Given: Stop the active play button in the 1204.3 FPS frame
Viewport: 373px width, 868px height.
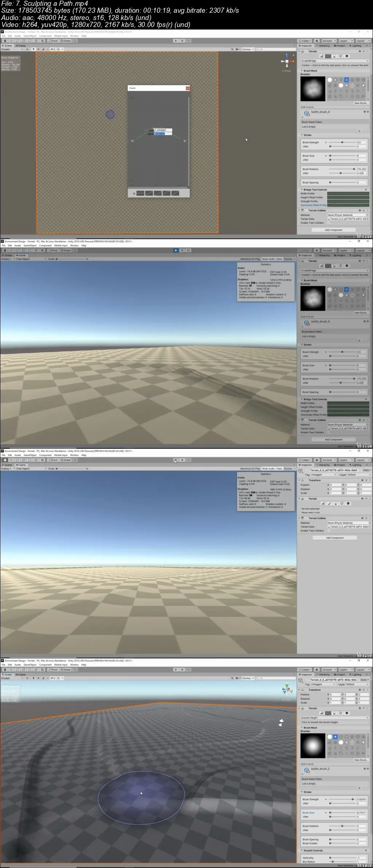Looking at the screenshot, I should pos(176,250).
